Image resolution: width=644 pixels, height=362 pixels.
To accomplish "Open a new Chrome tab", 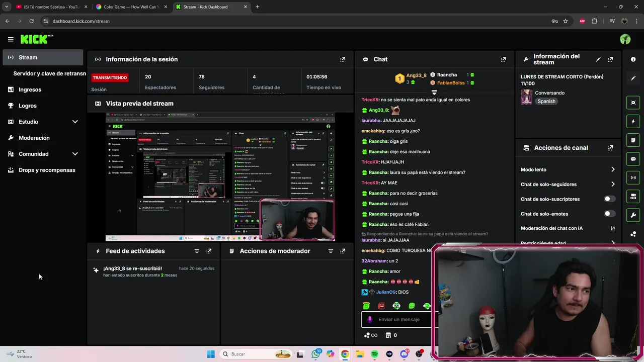I will 258,7.
